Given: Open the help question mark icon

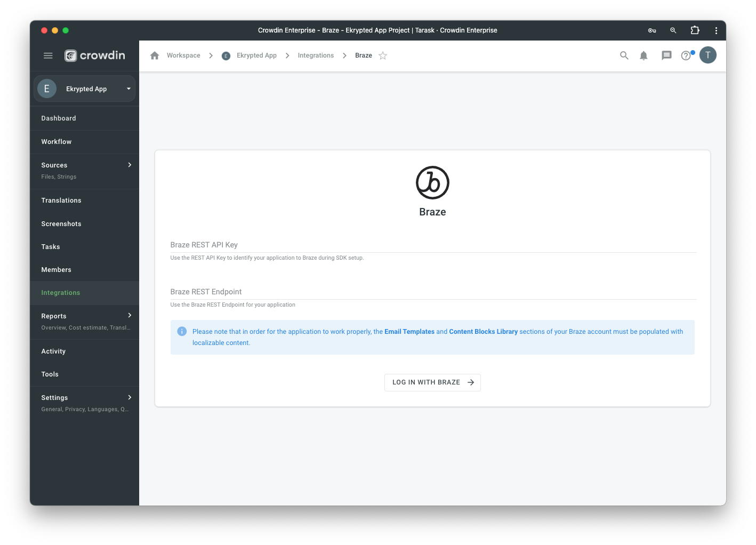Looking at the screenshot, I should click(686, 55).
